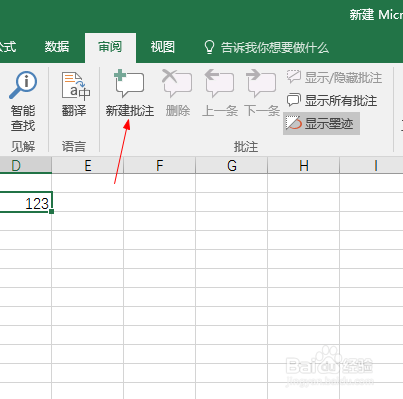Click the lightbulb Tell Me icon

point(209,47)
